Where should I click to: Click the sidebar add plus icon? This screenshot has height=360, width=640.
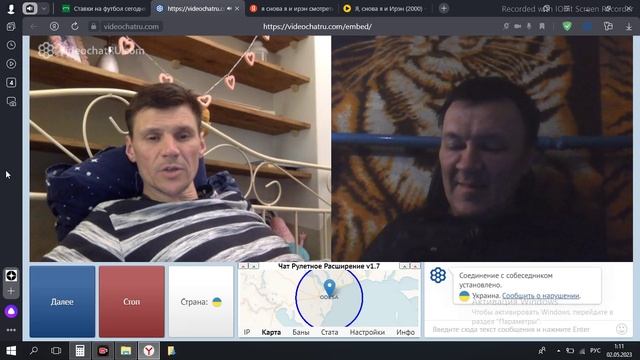coord(11,291)
